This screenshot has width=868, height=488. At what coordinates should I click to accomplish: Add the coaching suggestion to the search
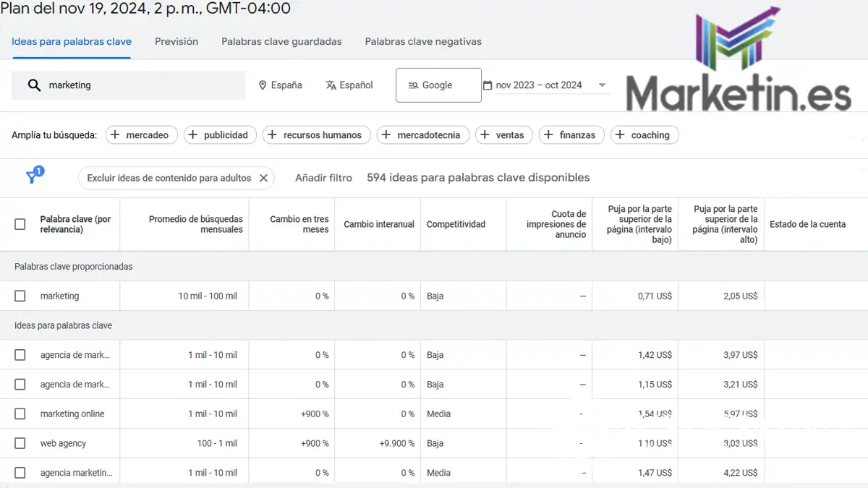pyautogui.click(x=644, y=134)
